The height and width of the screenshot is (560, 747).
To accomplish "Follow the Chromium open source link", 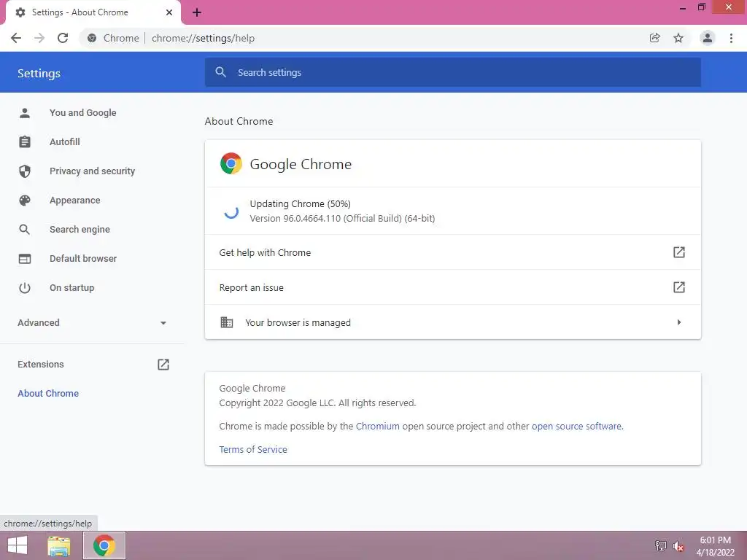I will point(377,426).
